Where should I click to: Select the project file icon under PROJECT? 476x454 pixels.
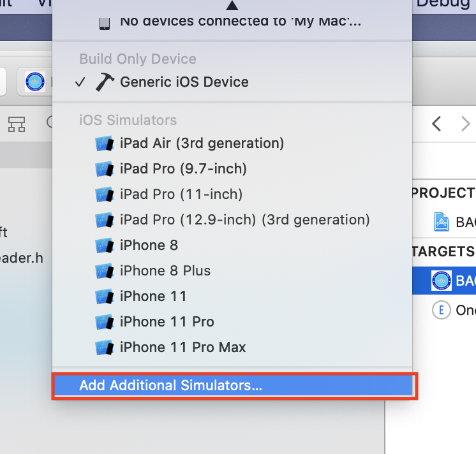(442, 222)
